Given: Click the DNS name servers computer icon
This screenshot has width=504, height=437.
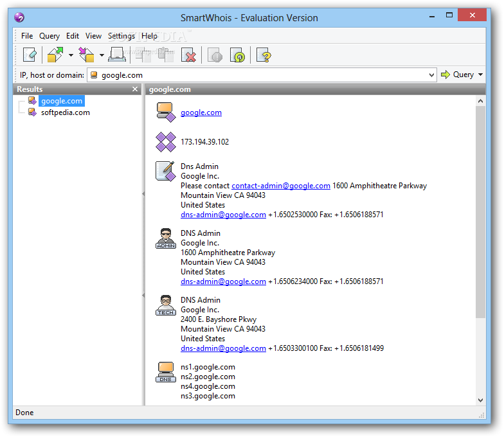Looking at the screenshot, I should (166, 372).
